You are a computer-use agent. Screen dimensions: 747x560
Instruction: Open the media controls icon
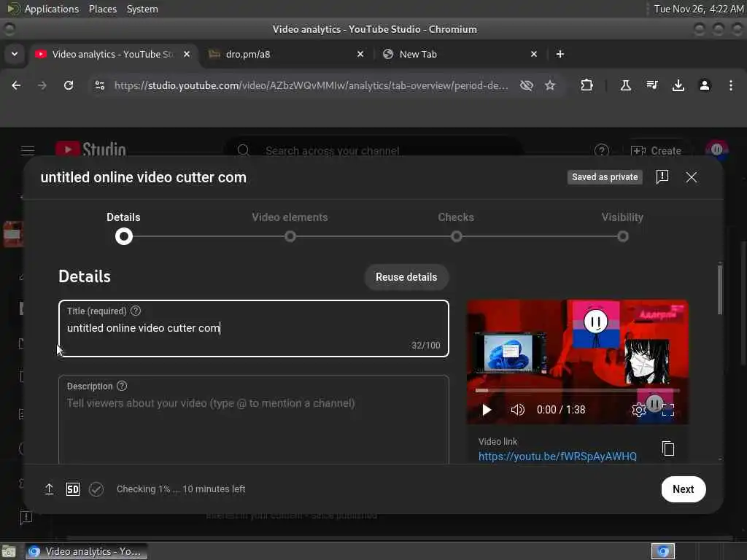[x=651, y=85]
